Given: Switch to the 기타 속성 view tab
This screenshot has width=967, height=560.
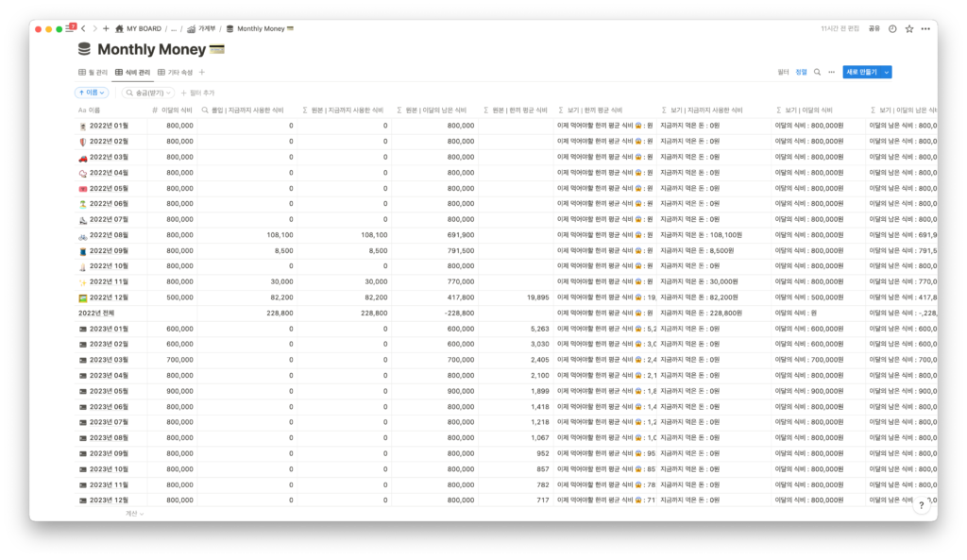Looking at the screenshot, I should [175, 72].
